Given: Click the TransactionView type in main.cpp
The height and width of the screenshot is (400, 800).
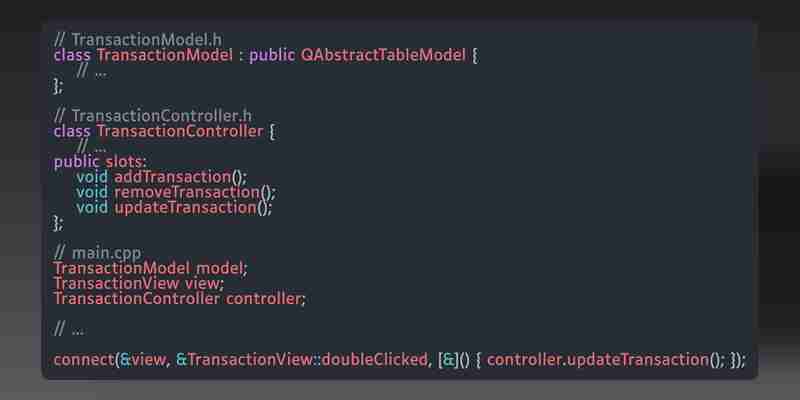Looking at the screenshot, I should (x=116, y=283).
